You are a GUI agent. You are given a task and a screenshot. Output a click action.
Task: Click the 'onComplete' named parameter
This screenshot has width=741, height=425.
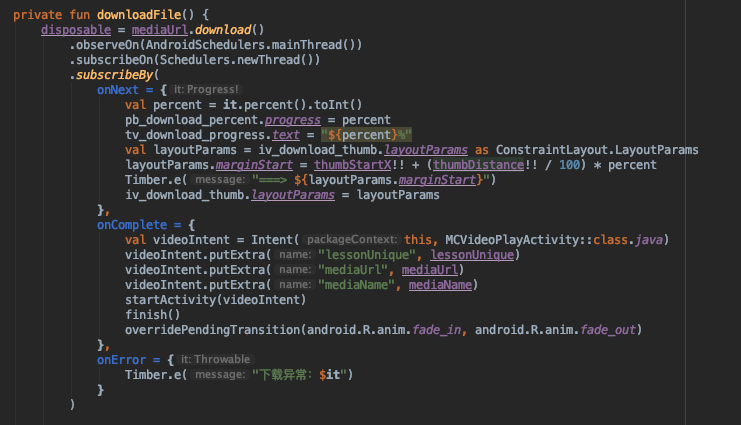click(x=132, y=225)
